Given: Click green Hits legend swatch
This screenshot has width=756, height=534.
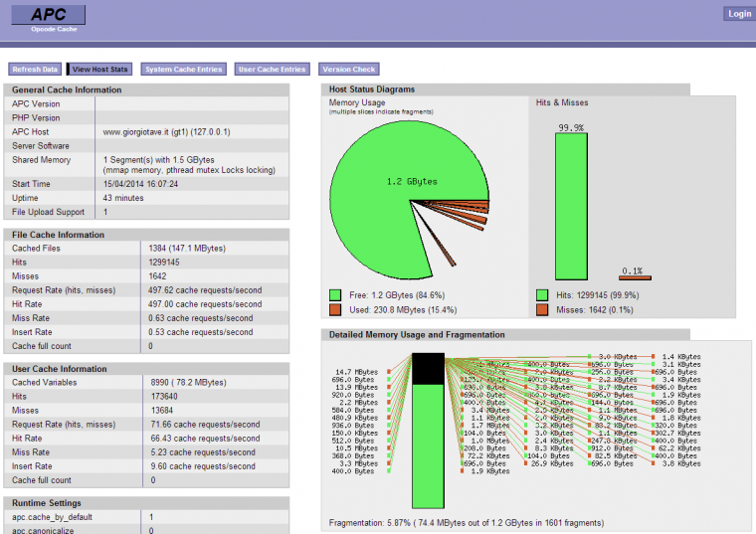Looking at the screenshot, I should coord(542,295).
